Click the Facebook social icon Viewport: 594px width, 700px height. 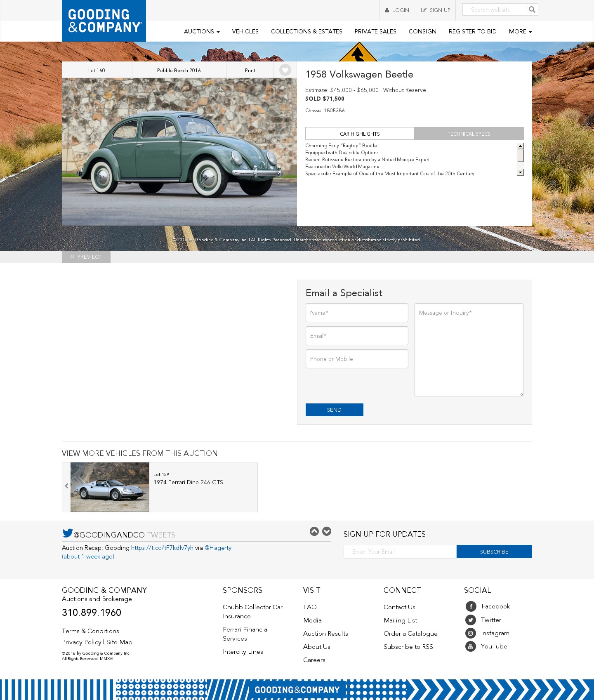click(x=471, y=606)
